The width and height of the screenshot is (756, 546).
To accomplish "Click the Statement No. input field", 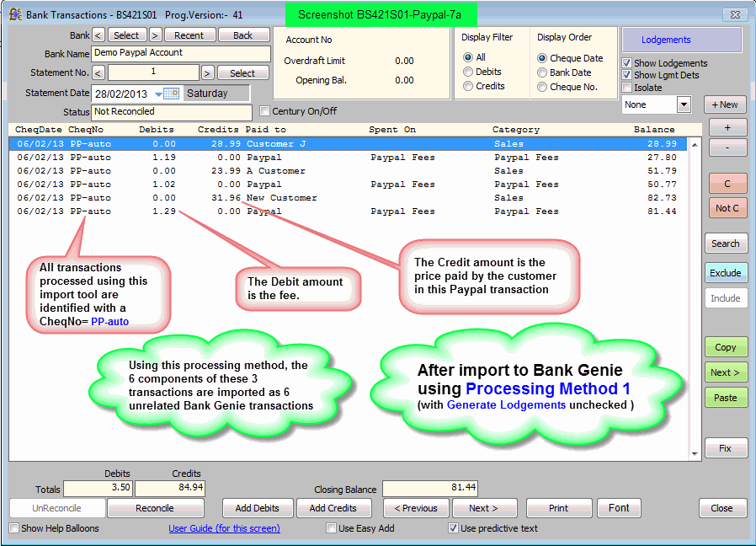I will (153, 72).
